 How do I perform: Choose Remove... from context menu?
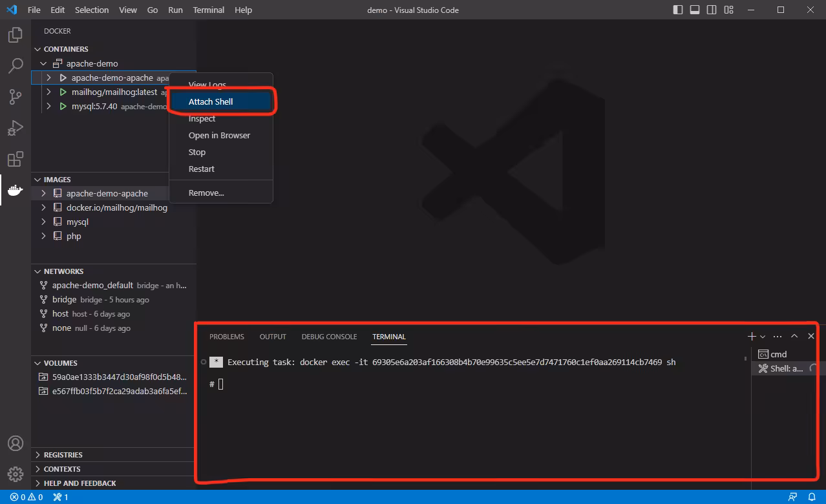click(x=221, y=193)
